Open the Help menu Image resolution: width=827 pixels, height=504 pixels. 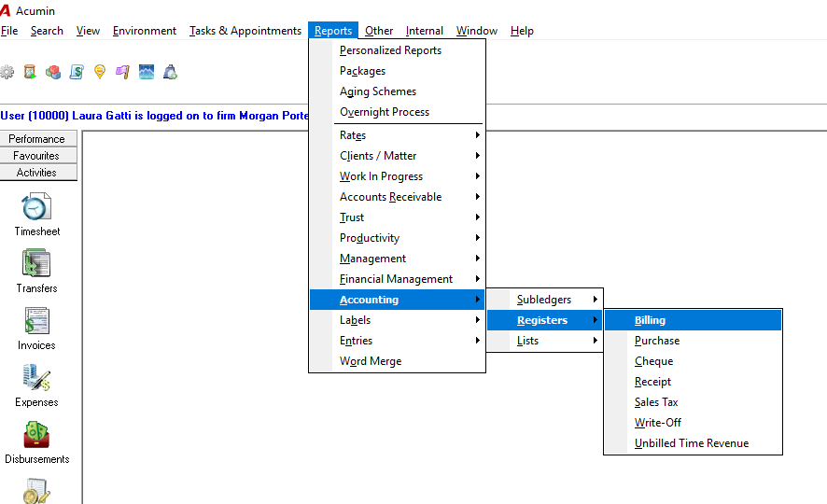522,31
